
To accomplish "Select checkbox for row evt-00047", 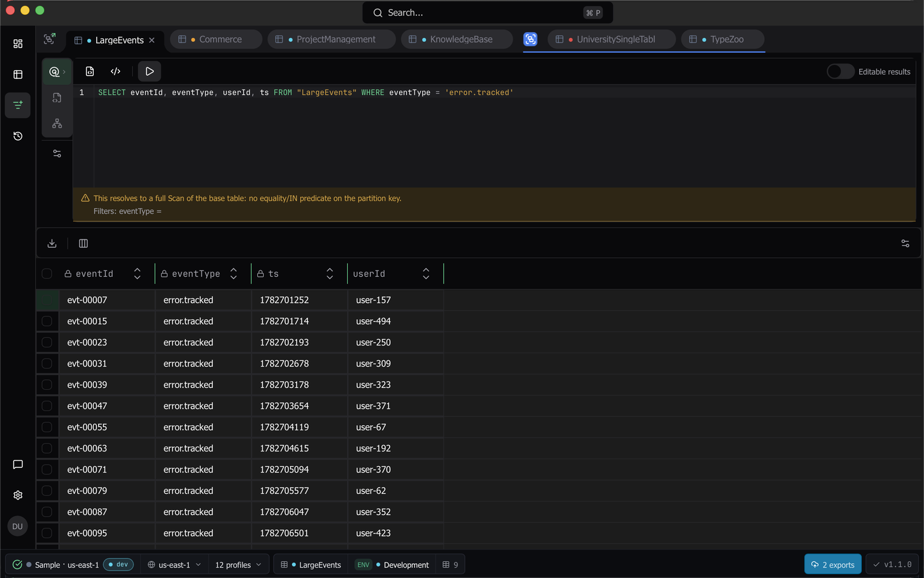I will (47, 406).
